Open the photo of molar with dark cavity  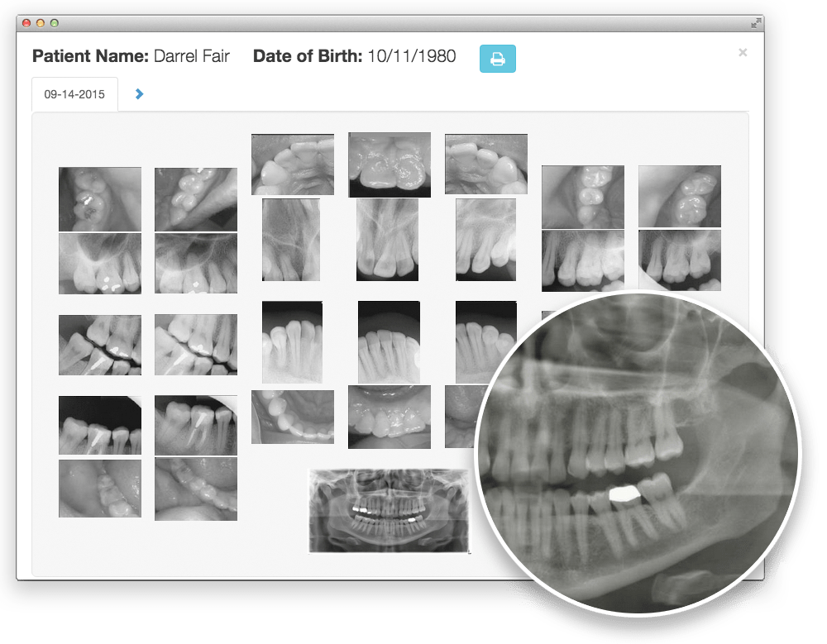pyautogui.click(x=100, y=199)
